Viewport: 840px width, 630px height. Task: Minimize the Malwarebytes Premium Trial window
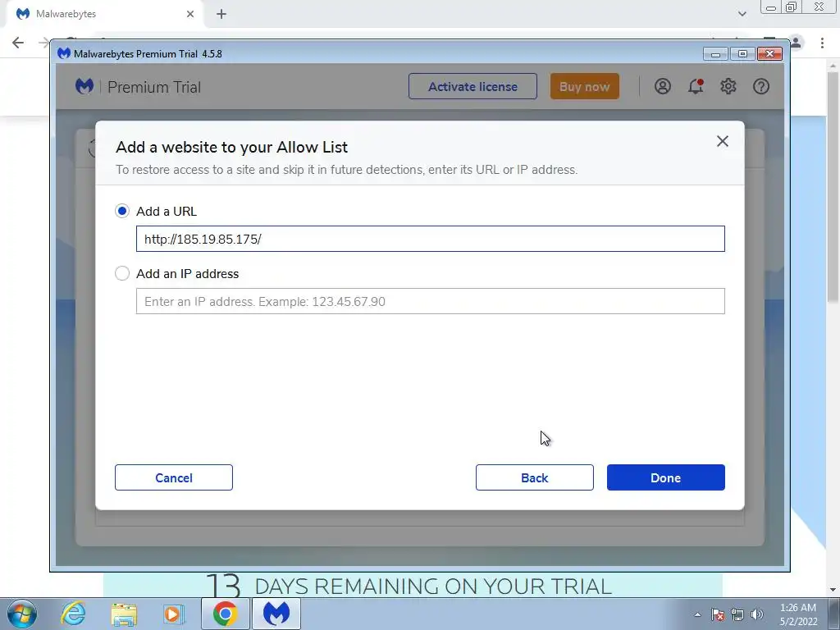point(715,53)
